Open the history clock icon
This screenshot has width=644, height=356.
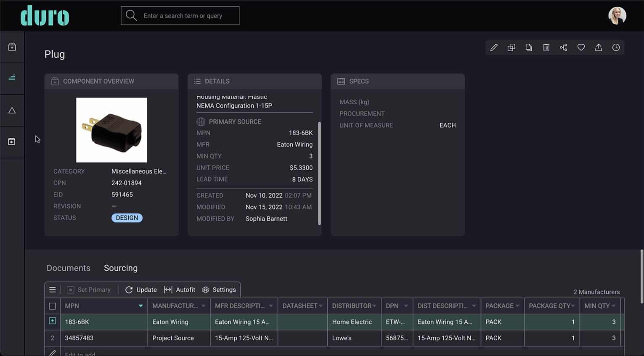coord(616,47)
